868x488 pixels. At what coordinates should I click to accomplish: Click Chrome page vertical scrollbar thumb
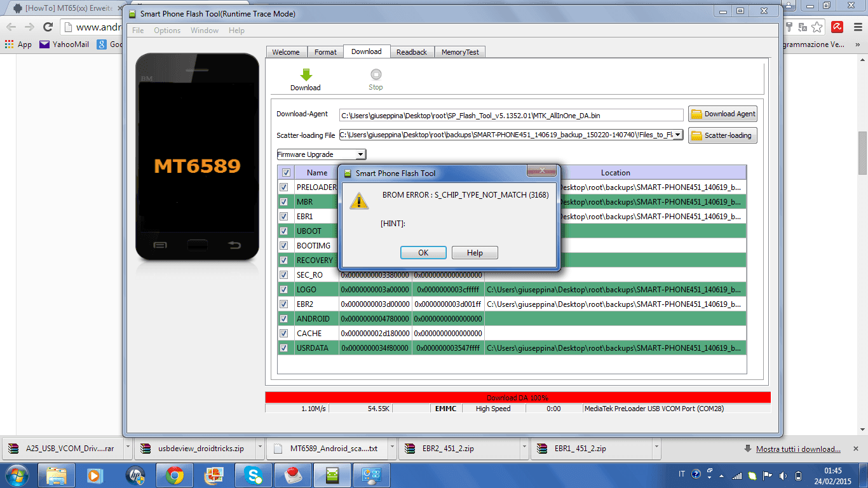862,153
